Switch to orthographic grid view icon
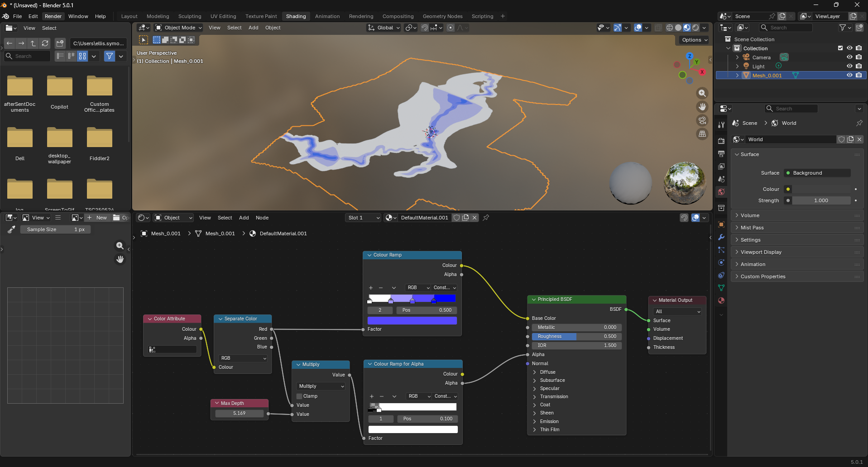 coord(702,134)
